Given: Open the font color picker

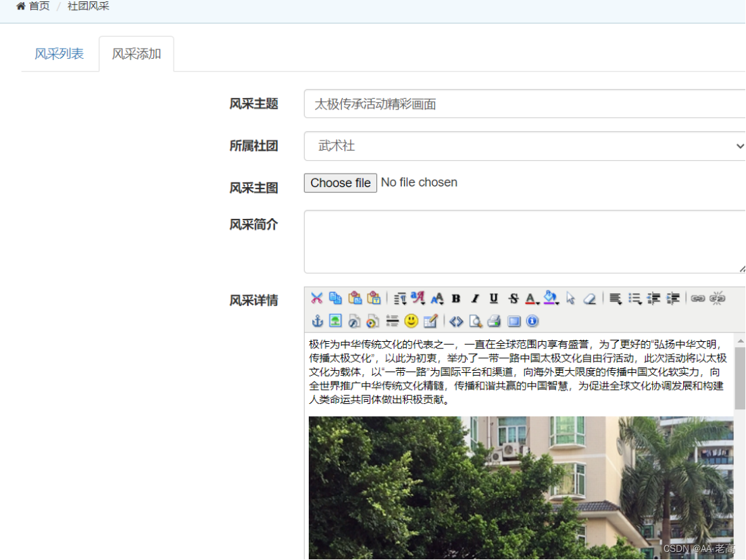Looking at the screenshot, I should pyautogui.click(x=532, y=299).
